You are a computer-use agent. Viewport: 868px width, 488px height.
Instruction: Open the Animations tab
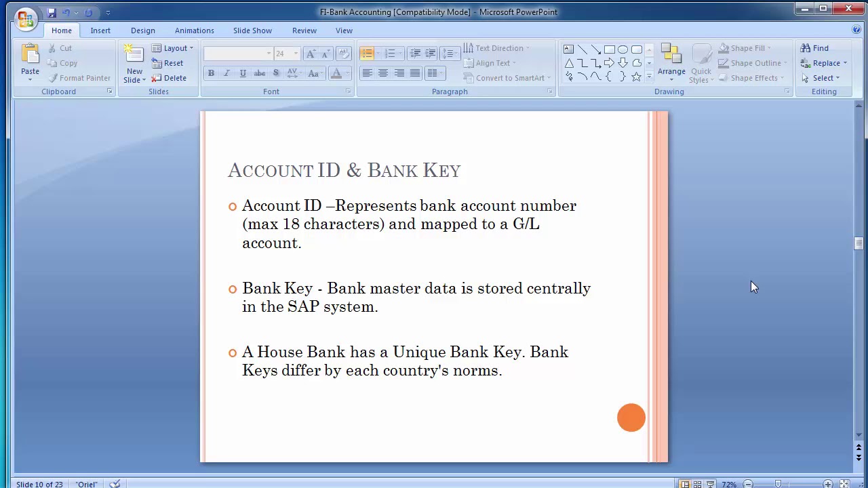pyautogui.click(x=194, y=30)
